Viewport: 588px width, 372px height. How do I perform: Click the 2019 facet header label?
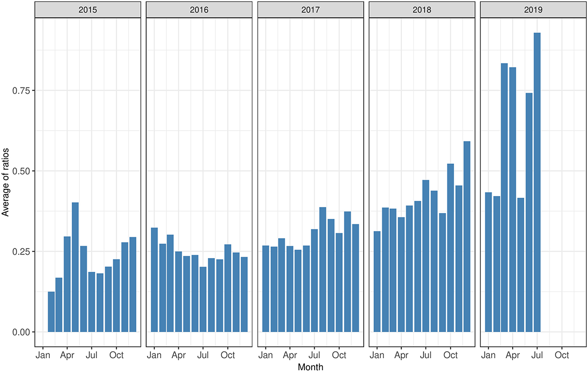534,10
